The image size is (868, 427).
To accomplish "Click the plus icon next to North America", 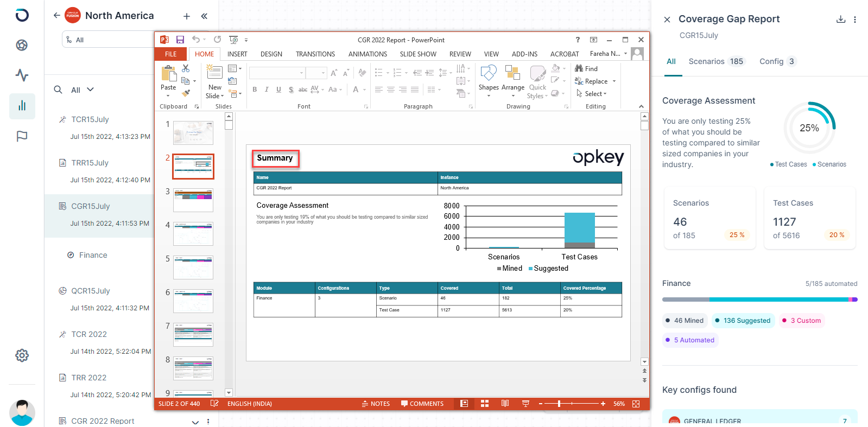I will click(x=186, y=16).
